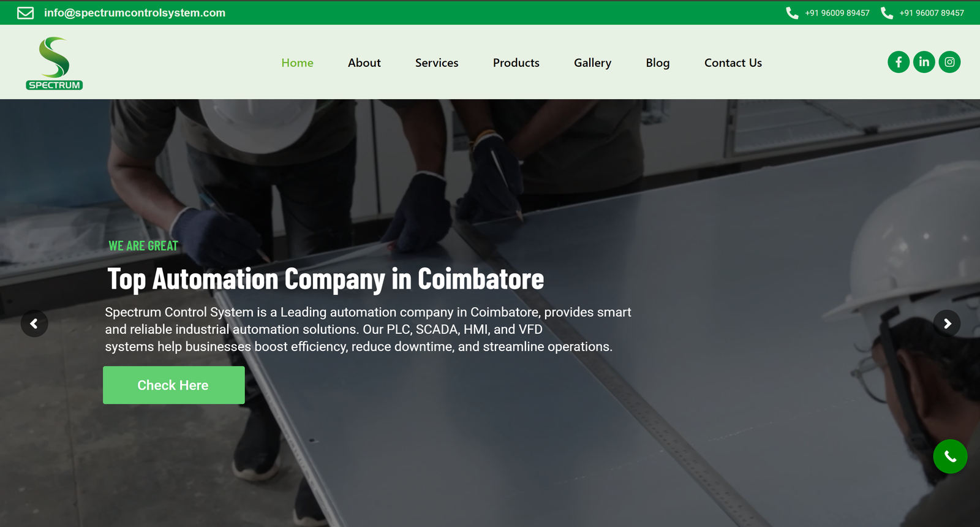Click the Spectrum logo
980x527 pixels.
tap(55, 63)
